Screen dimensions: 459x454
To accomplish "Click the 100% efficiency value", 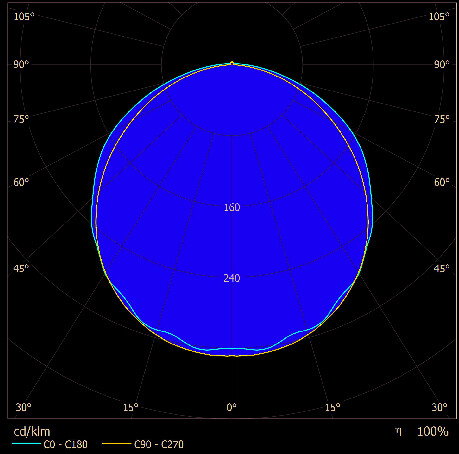I will pos(432,432).
